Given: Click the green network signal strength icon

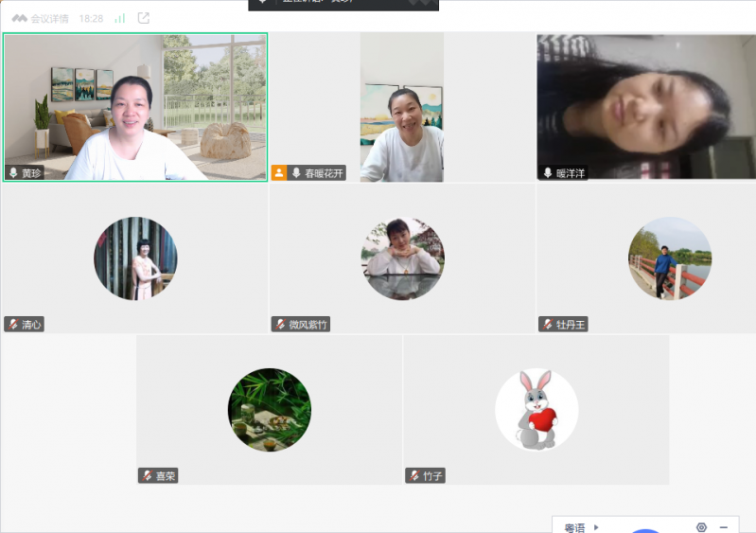Looking at the screenshot, I should point(120,18).
